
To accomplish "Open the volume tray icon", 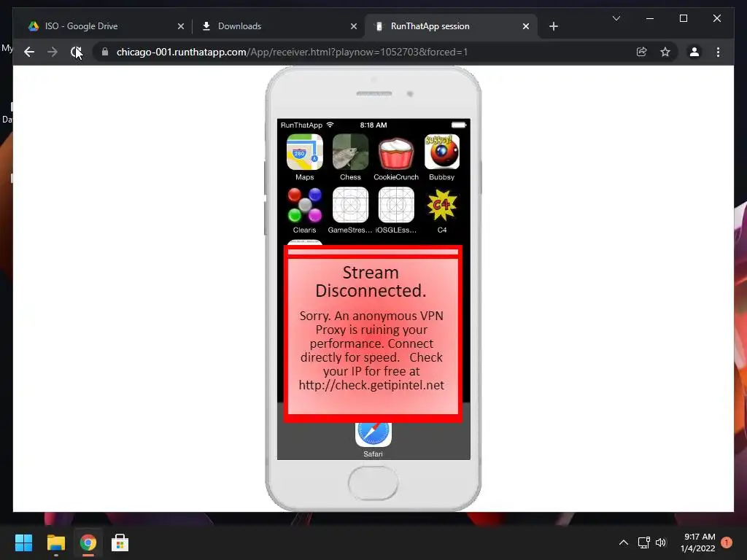I will click(661, 542).
